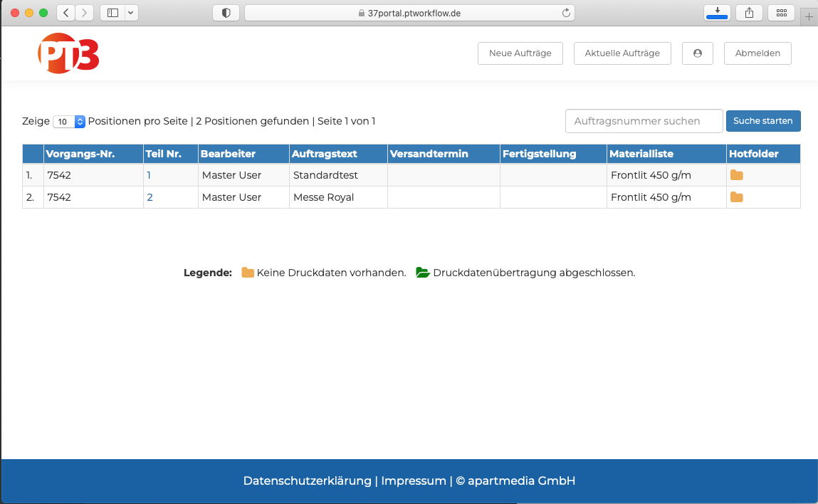The width and height of the screenshot is (818, 504).
Task: Open Datenschutzerklärung footer link
Action: click(x=308, y=481)
